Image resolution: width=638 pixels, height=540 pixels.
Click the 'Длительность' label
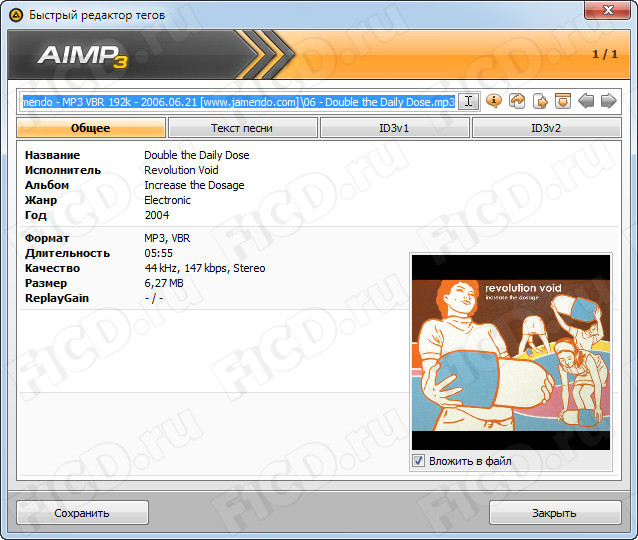[67, 253]
